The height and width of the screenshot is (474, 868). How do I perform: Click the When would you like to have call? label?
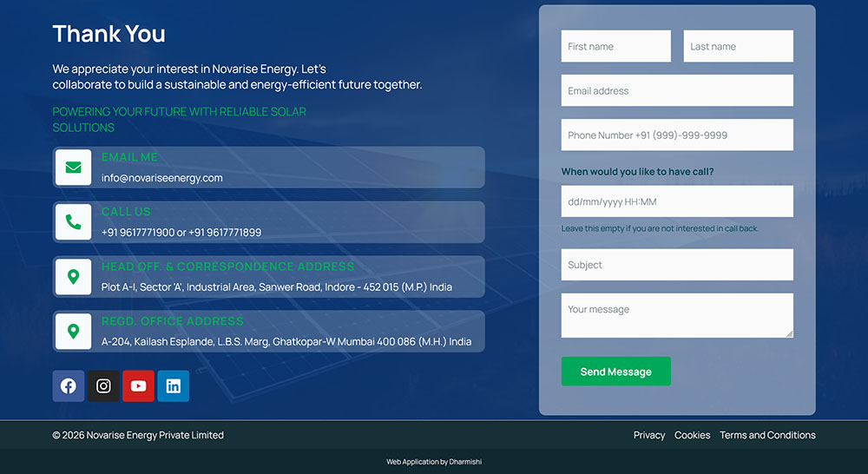(638, 172)
